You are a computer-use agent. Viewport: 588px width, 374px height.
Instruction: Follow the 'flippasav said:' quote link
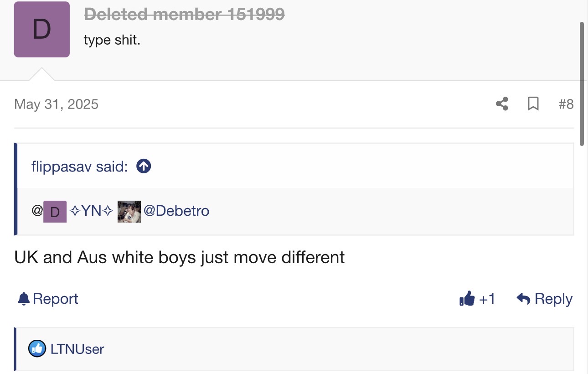(80, 166)
